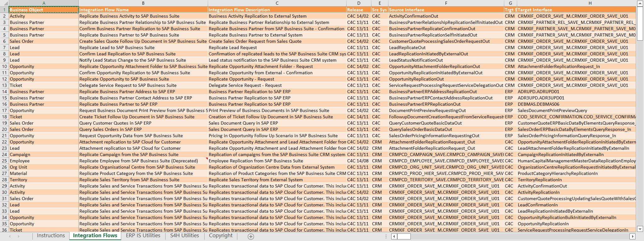
Task: Open the Copyright sheet tab
Action: [x=221, y=236]
